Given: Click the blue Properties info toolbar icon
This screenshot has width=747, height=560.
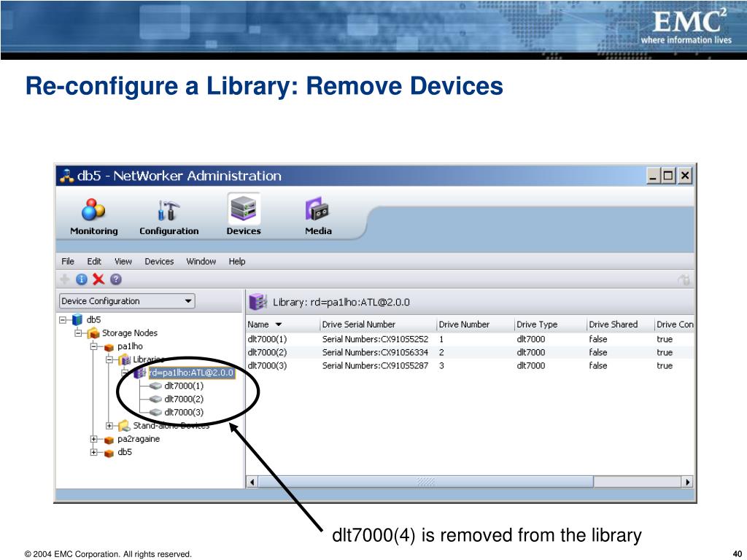Looking at the screenshot, I should (x=82, y=279).
